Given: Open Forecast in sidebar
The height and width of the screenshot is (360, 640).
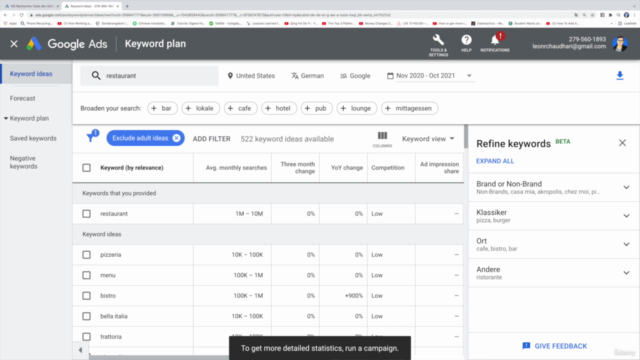Looking at the screenshot, I should pyautogui.click(x=22, y=98).
